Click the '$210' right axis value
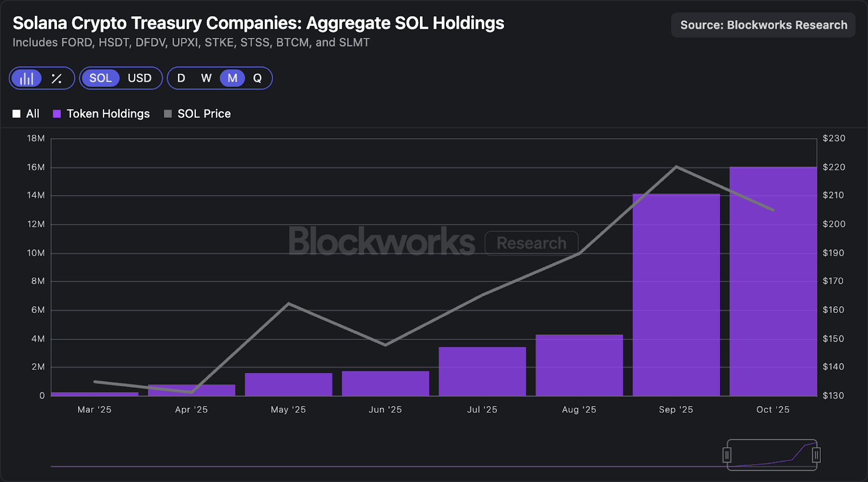This screenshot has height=482, width=868. tap(834, 196)
